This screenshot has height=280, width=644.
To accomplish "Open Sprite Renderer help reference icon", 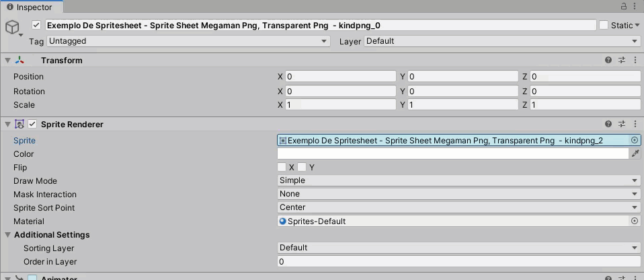I will click(608, 124).
